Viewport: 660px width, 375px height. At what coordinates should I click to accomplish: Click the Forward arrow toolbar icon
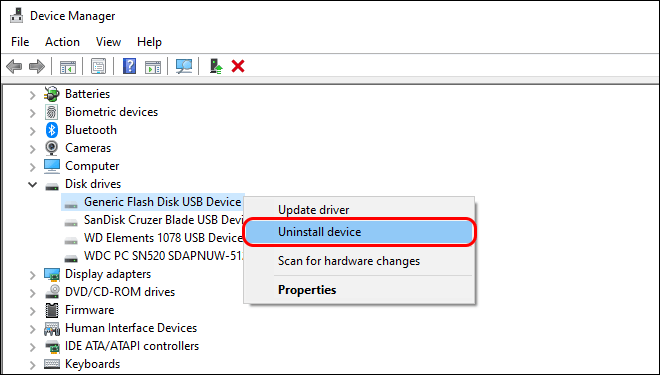pyautogui.click(x=37, y=66)
